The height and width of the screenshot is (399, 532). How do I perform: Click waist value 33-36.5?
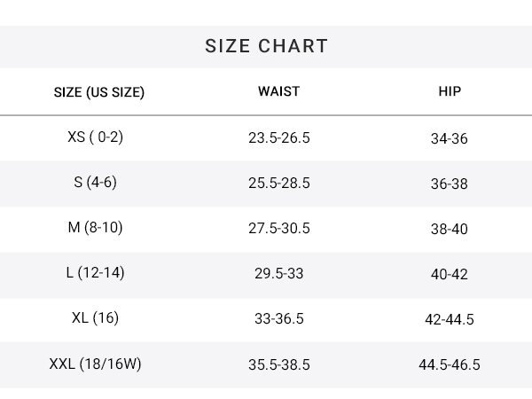coord(279,318)
